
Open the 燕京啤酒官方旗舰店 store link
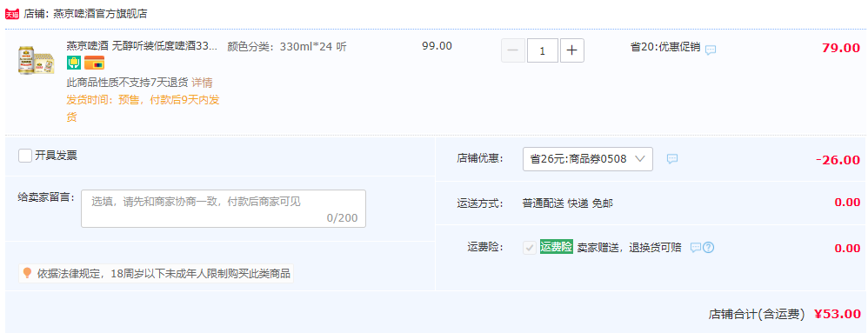[x=100, y=14]
